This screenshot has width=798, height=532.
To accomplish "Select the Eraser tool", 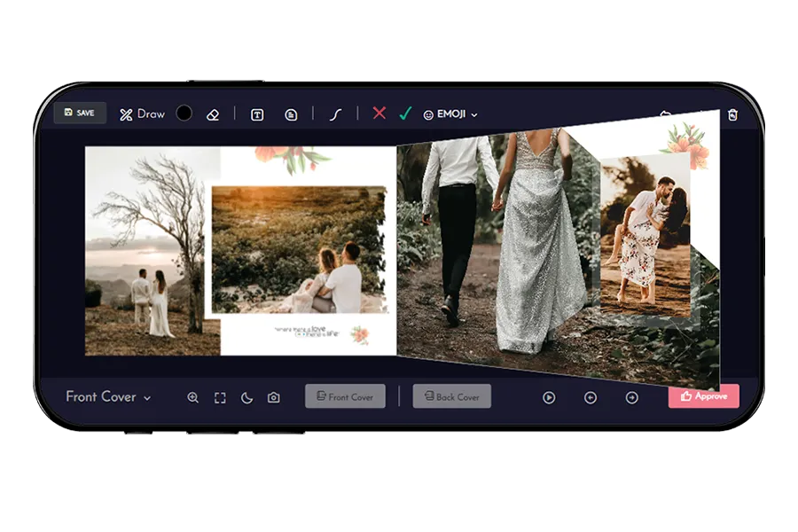I will point(213,114).
